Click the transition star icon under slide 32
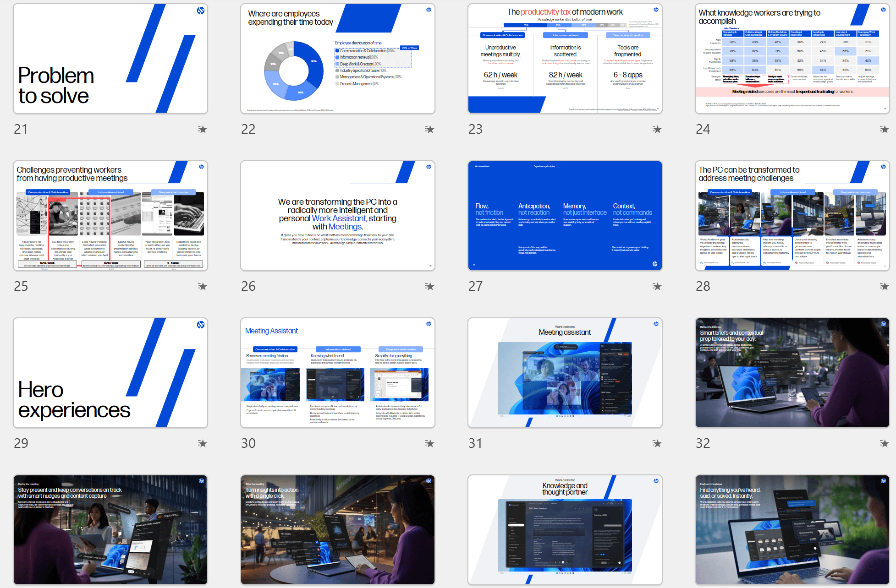Screen dimensions: 896x588 tap(884, 443)
